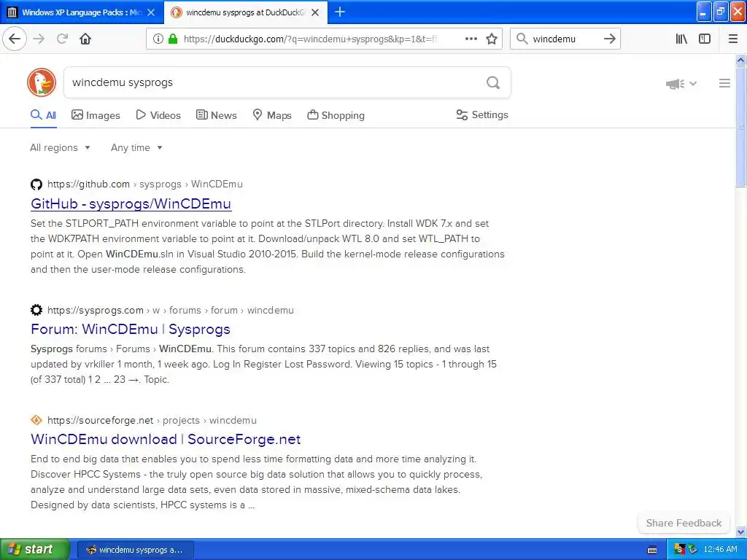Open a new browser tab
The height and width of the screenshot is (560, 747).
340,12
